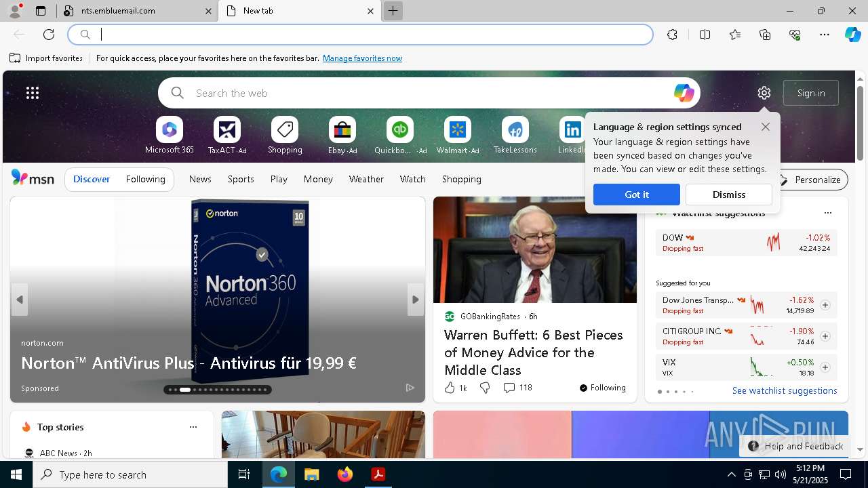Open page settings gear icon
Viewport: 868px width, 488px height.
[764, 93]
